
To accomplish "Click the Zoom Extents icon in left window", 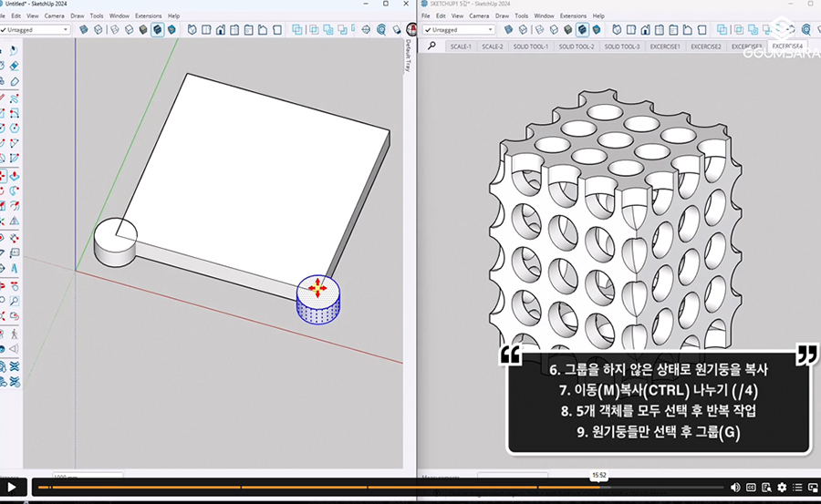I will tap(380, 29).
